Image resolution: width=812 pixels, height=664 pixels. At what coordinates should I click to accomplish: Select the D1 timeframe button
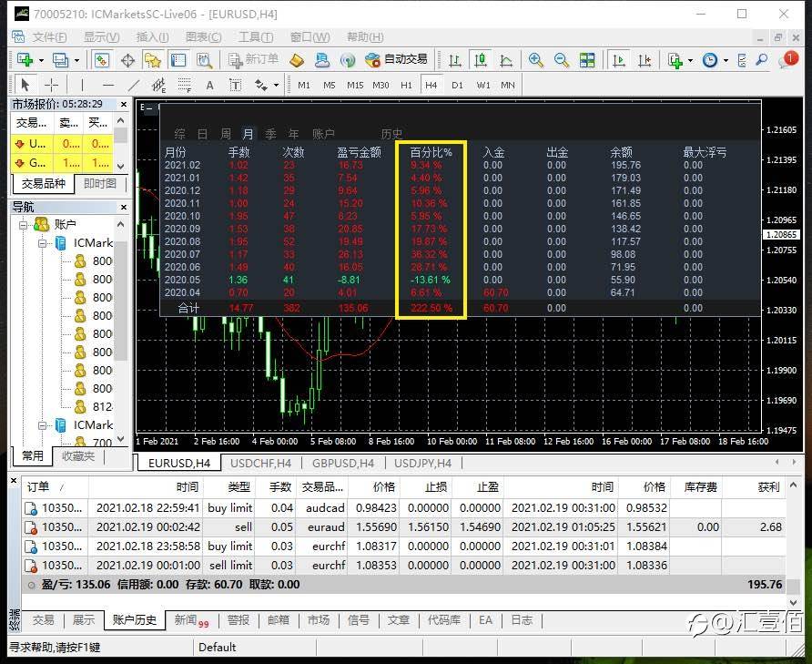click(457, 85)
